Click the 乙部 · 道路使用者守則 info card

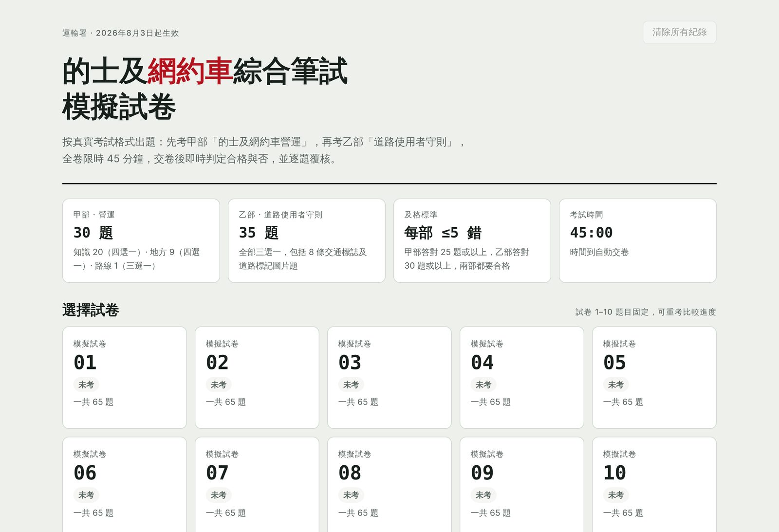(x=307, y=240)
